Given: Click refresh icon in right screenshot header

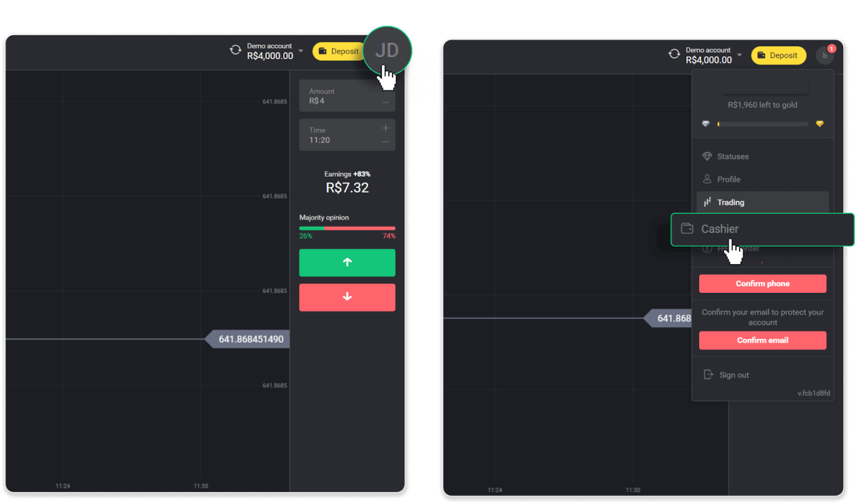Looking at the screenshot, I should pos(674,54).
